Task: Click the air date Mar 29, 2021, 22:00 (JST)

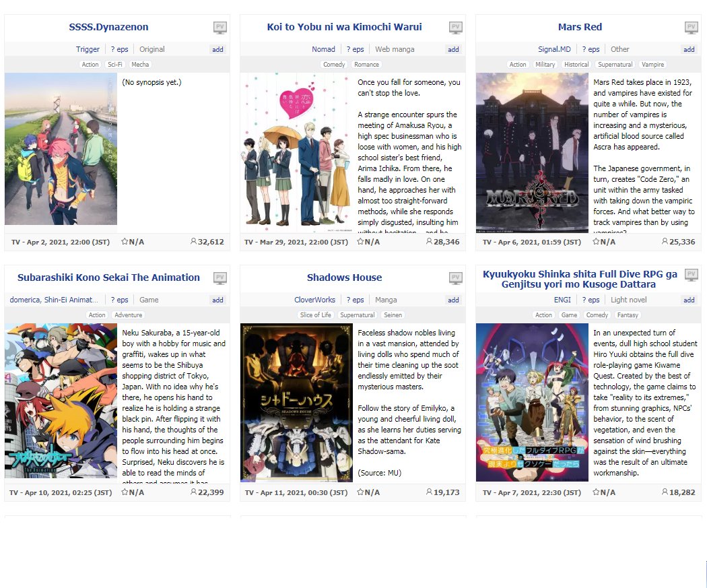Action: [x=304, y=242]
